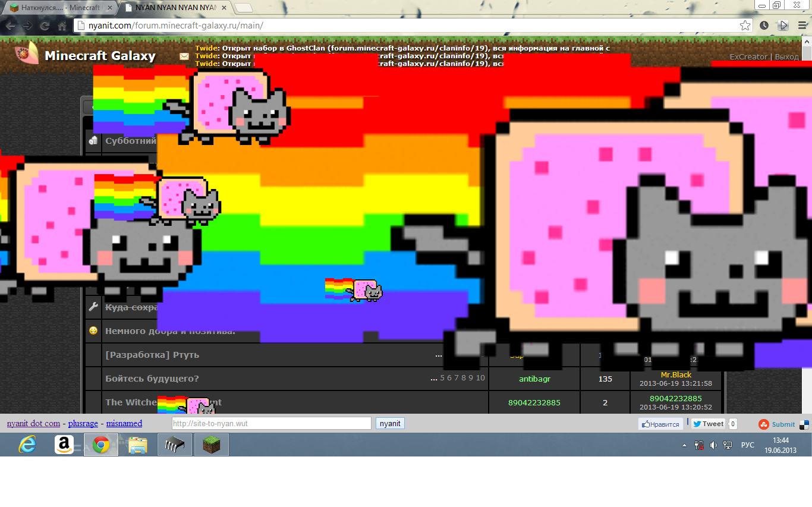Close the 'NYAN NYAN NYAN' tab
812x507 pixels.
tap(224, 8)
